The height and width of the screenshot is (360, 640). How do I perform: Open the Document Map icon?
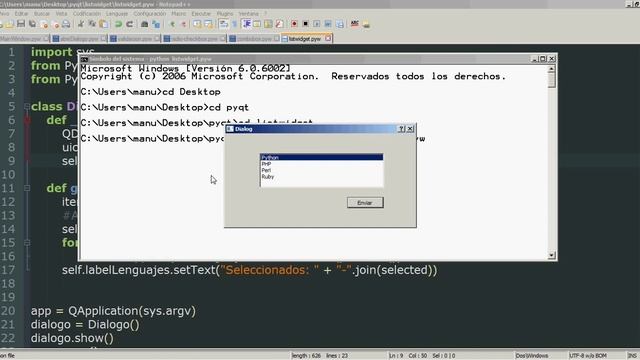click(268, 24)
